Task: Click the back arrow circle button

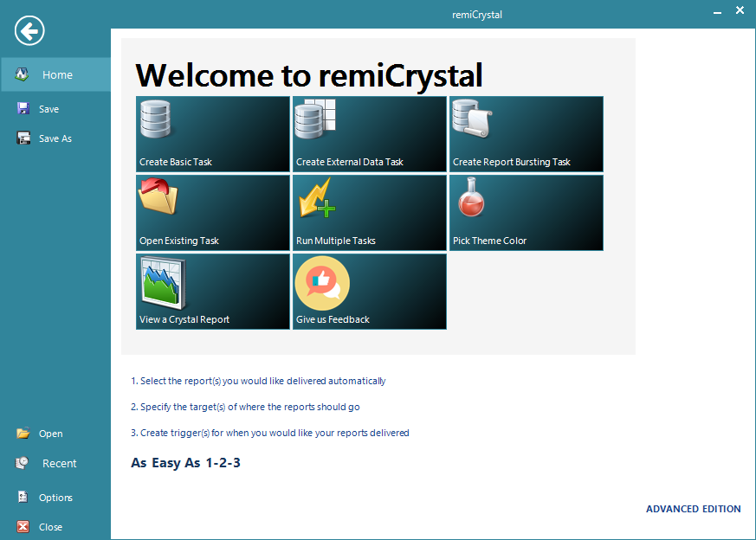Action: click(29, 31)
